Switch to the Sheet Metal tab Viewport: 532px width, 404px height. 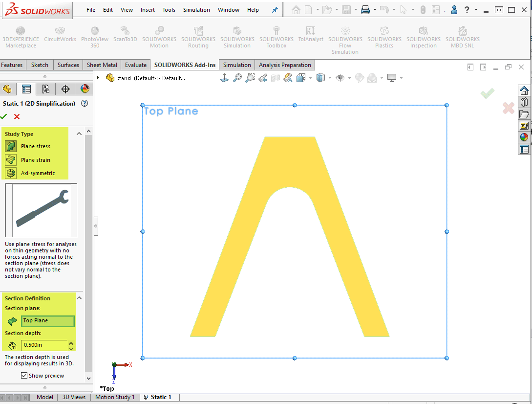102,65
